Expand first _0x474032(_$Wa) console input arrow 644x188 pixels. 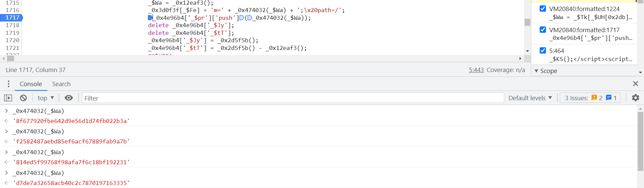(6, 111)
